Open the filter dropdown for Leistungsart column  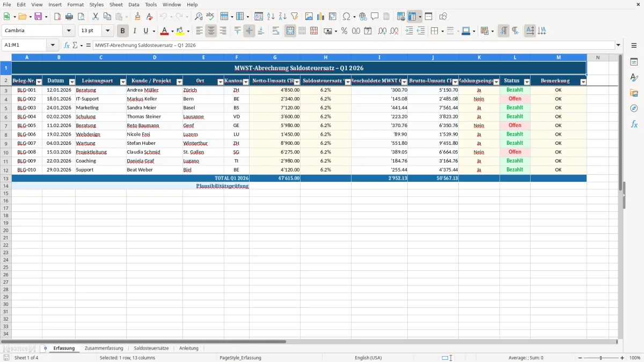point(123,82)
